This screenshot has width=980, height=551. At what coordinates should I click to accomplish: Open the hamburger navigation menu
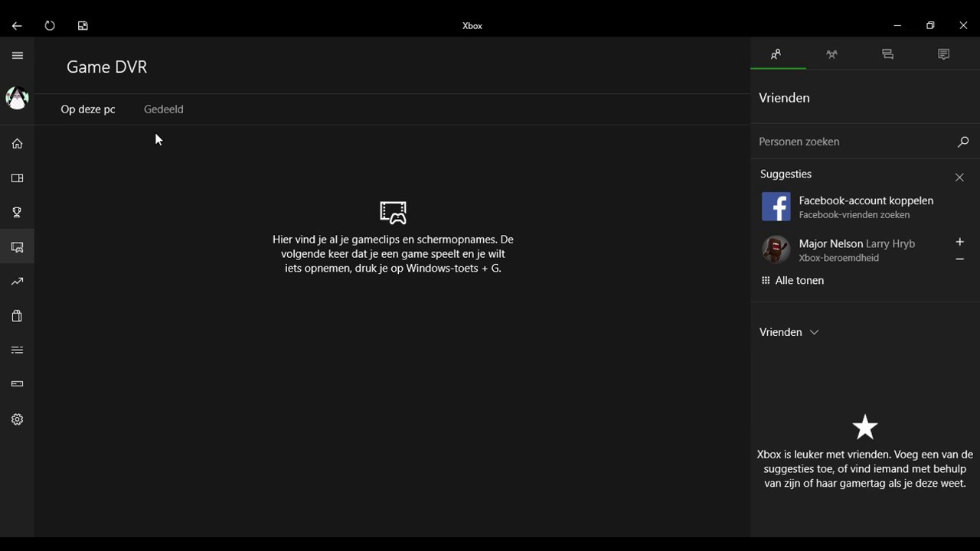click(18, 55)
